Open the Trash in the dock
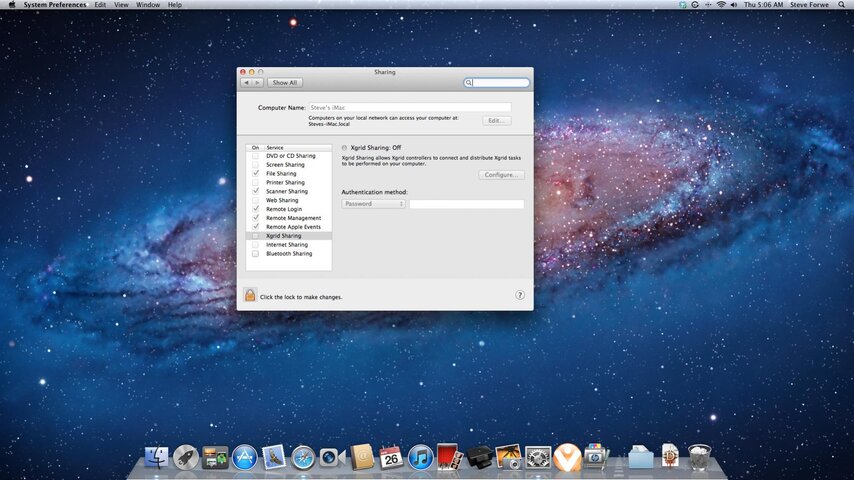The height and width of the screenshot is (480, 854). (x=699, y=457)
